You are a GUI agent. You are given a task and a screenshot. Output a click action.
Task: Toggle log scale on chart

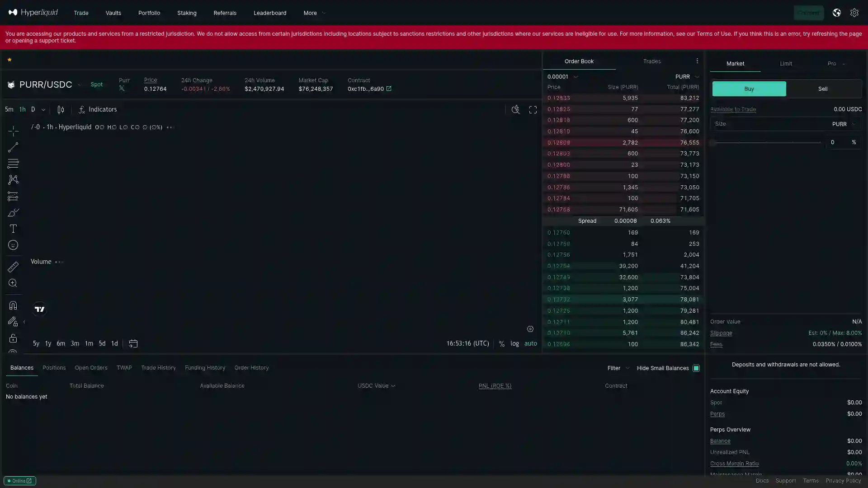[514, 344]
